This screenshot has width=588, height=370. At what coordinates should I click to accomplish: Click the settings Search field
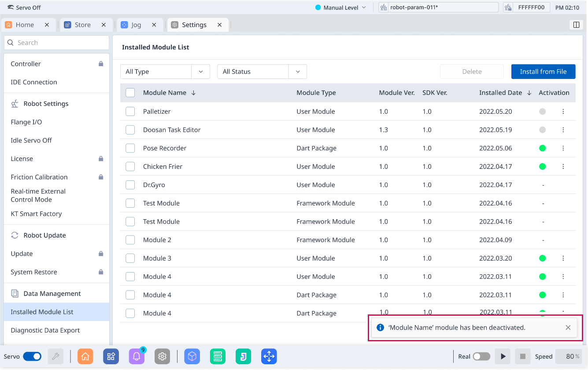pyautogui.click(x=56, y=43)
